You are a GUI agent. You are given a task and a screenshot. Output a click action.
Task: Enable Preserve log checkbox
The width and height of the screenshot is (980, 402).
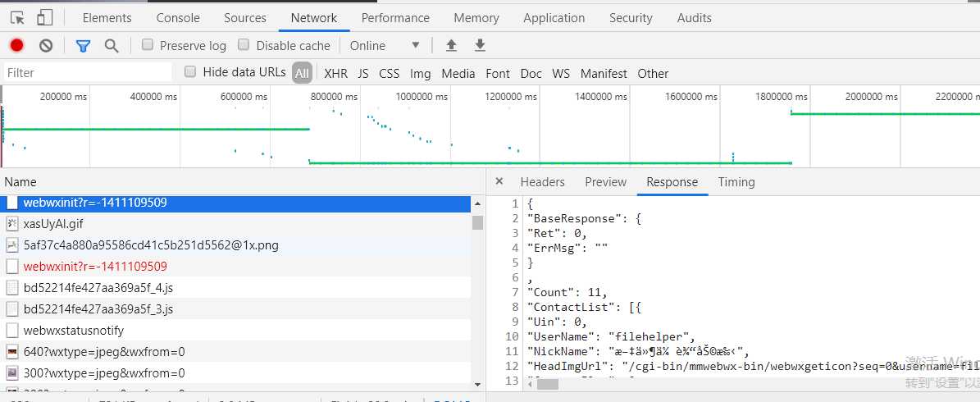(x=148, y=44)
